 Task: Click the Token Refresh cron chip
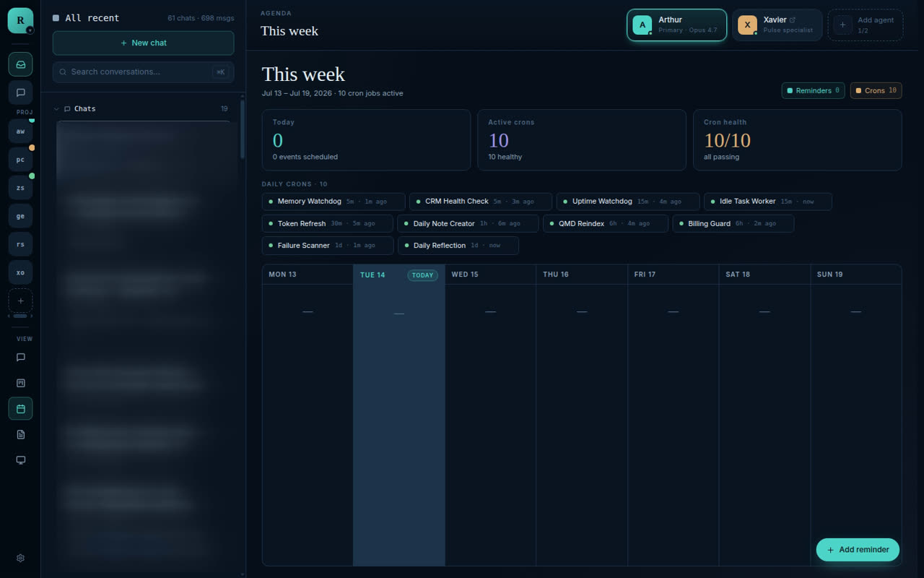point(328,224)
